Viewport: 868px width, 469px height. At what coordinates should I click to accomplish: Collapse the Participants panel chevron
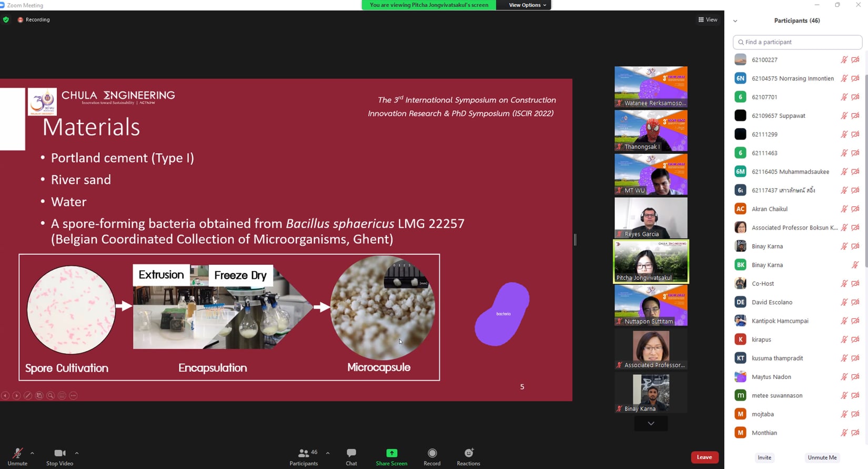[x=735, y=21]
